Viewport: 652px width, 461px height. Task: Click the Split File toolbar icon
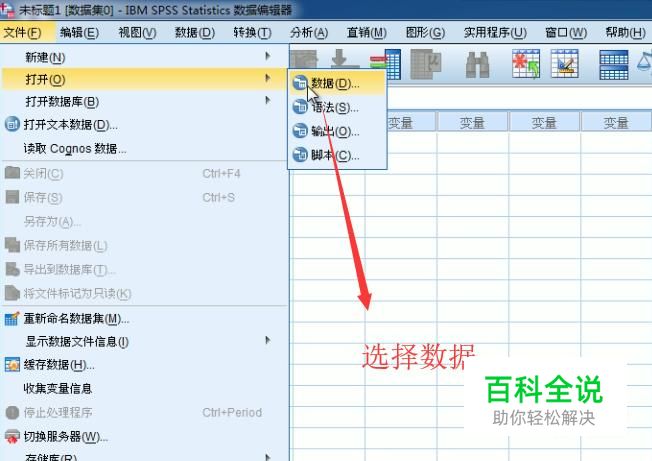(x=614, y=64)
